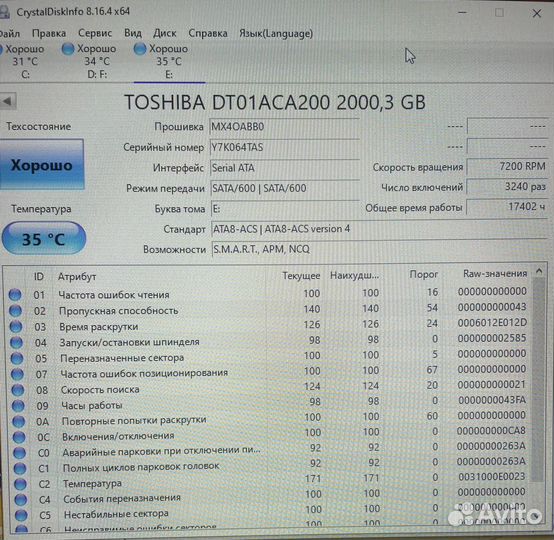Click status icon for Полных циклов парковок головок

(20, 468)
